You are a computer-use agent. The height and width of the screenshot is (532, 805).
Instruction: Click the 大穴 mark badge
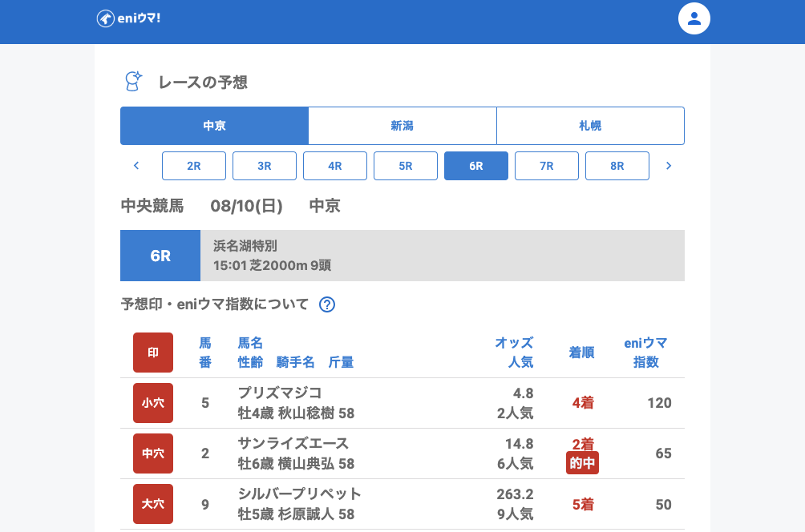point(153,504)
